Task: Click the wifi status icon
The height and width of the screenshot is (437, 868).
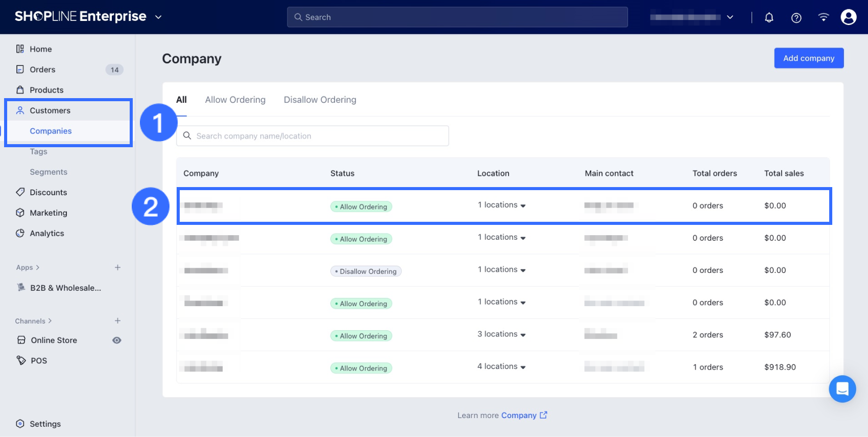Action: (823, 17)
